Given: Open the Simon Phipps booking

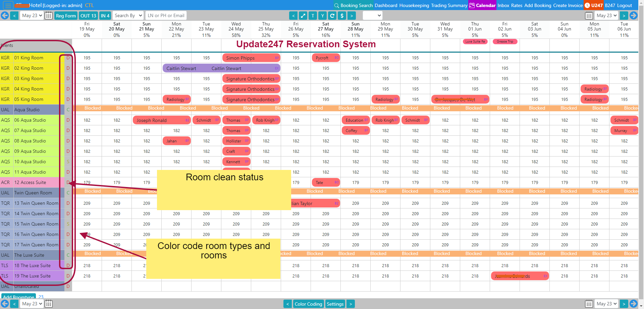Looking at the screenshot, I should tap(251, 58).
